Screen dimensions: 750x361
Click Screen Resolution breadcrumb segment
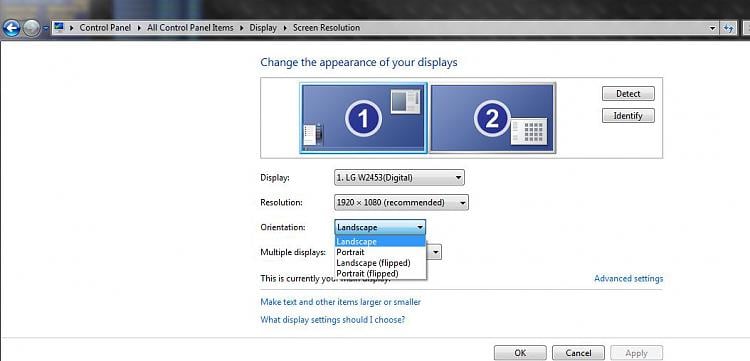click(326, 28)
